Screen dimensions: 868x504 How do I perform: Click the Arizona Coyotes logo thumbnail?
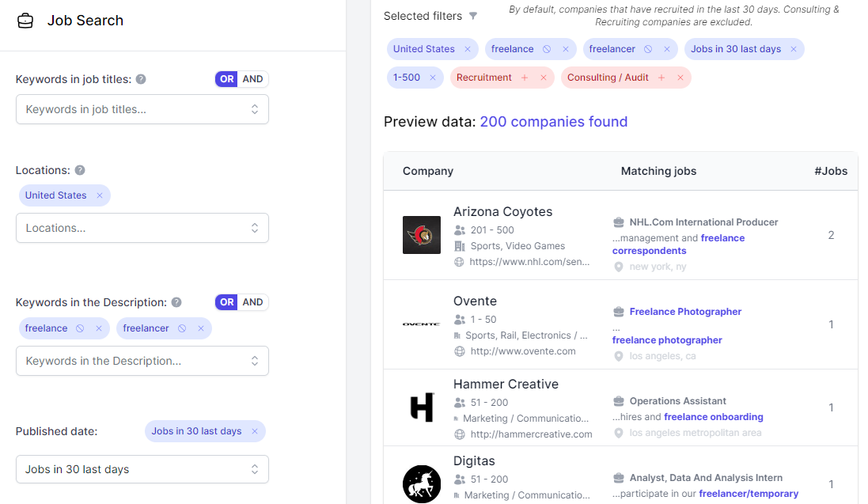(x=422, y=235)
